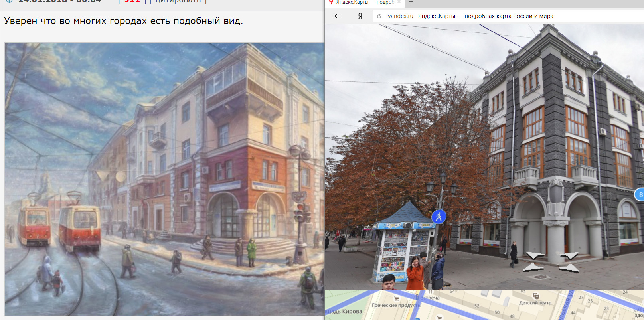Open a new browser tab with plus

(411, 2)
